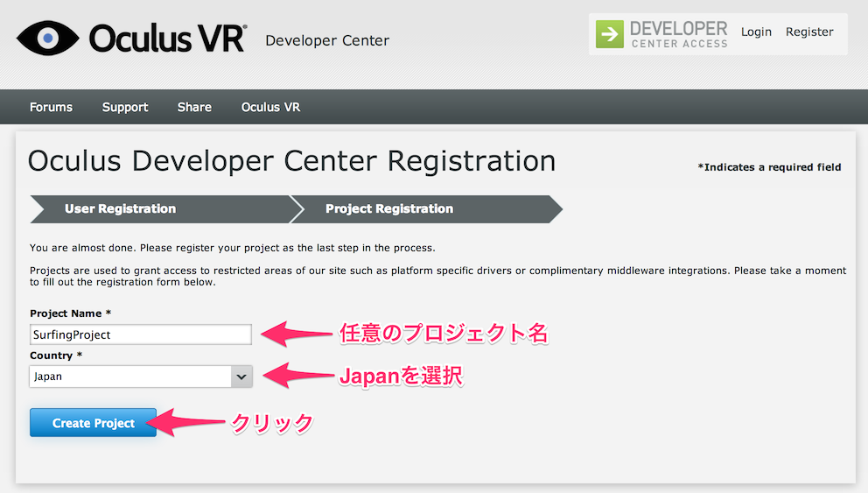The width and height of the screenshot is (868, 493).
Task: Click the Create Project button
Action: coord(93,423)
